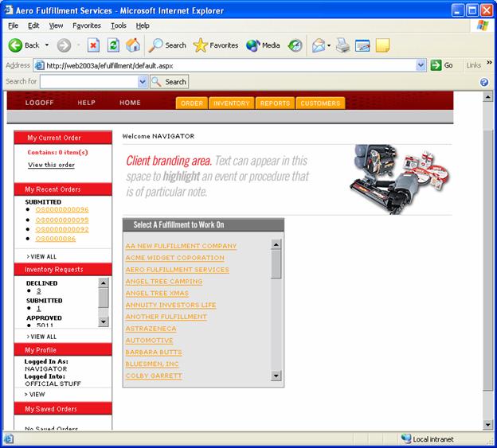Viewport: 497px width, 448px height.
Task: Expand the Links toolbar chevron
Action: click(489, 62)
